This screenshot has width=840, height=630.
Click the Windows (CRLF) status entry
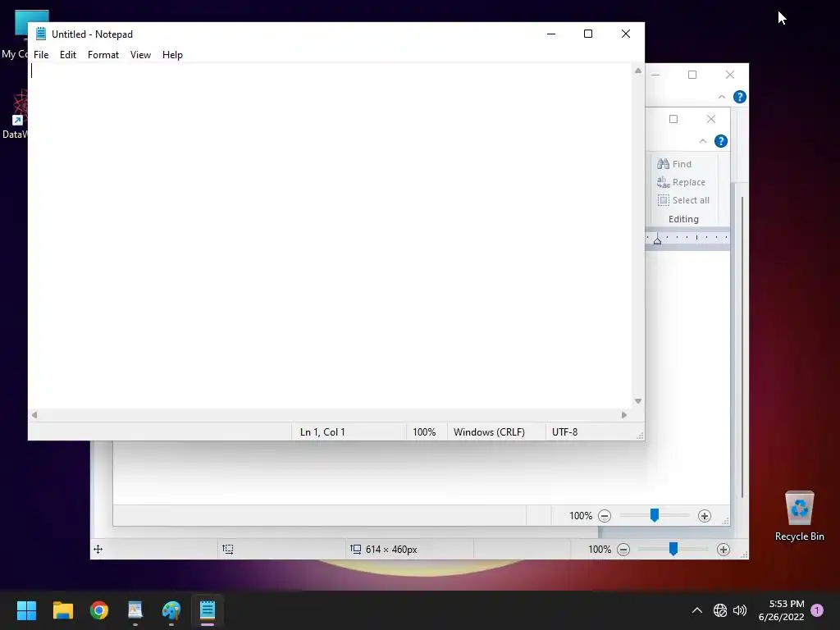pyautogui.click(x=489, y=431)
